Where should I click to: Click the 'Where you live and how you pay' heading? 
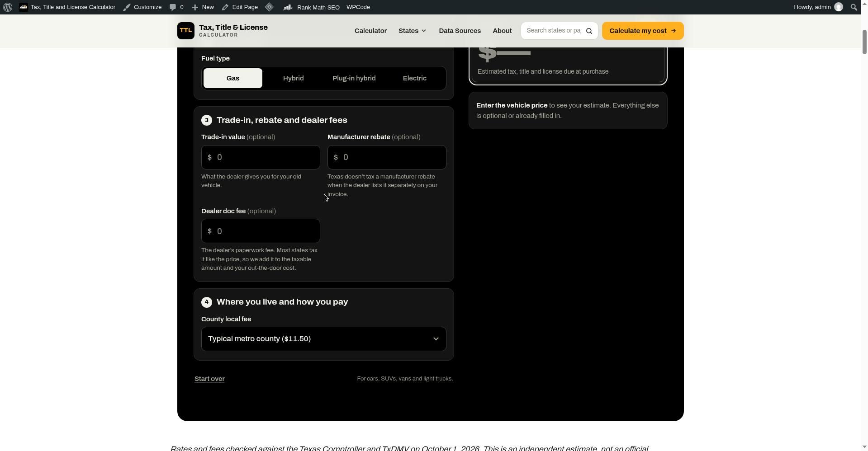pyautogui.click(x=282, y=302)
